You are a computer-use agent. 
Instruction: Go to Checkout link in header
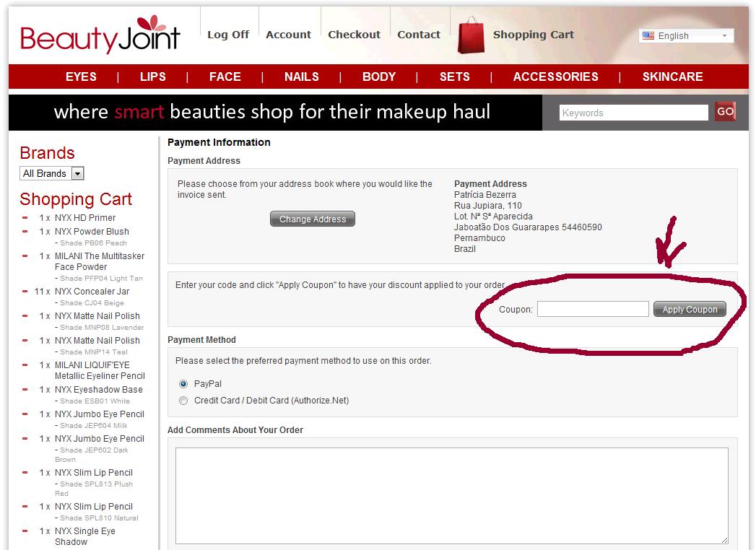[354, 35]
